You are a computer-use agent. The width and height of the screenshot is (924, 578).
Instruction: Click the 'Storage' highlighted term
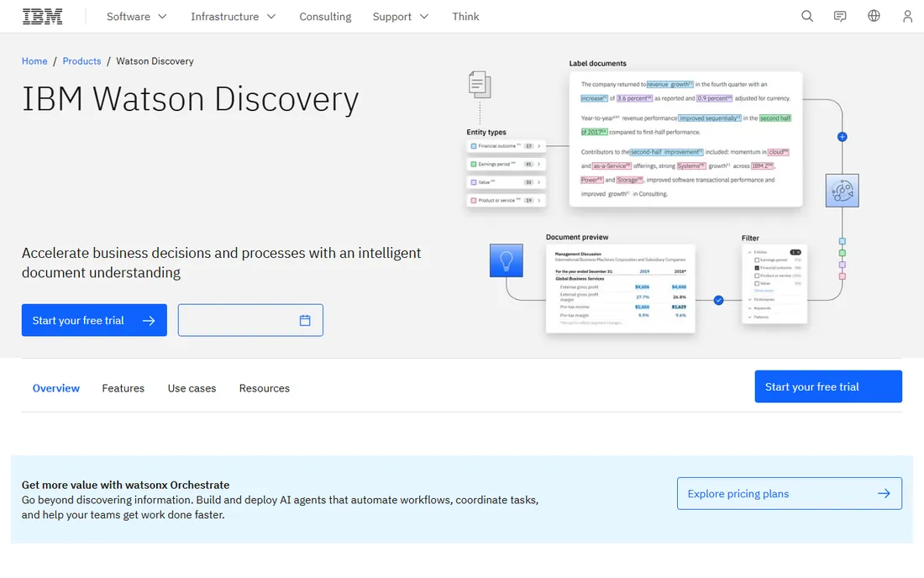630,181
